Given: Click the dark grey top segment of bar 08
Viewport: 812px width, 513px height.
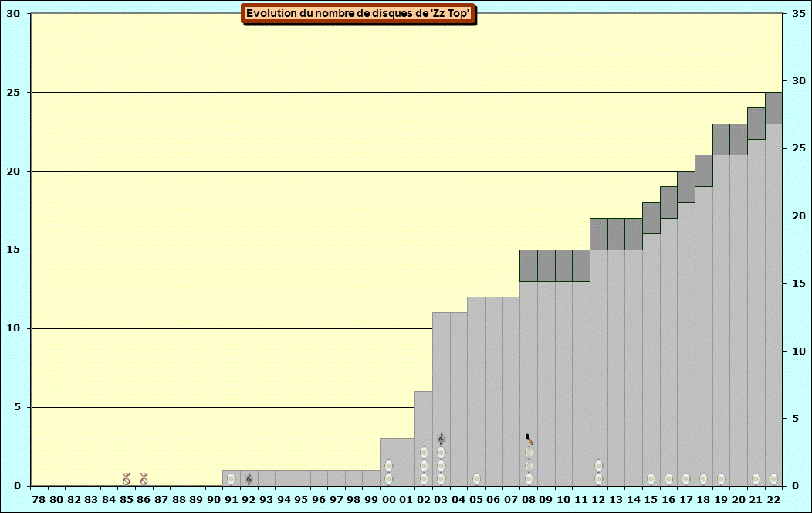Looking at the screenshot, I should 529,266.
